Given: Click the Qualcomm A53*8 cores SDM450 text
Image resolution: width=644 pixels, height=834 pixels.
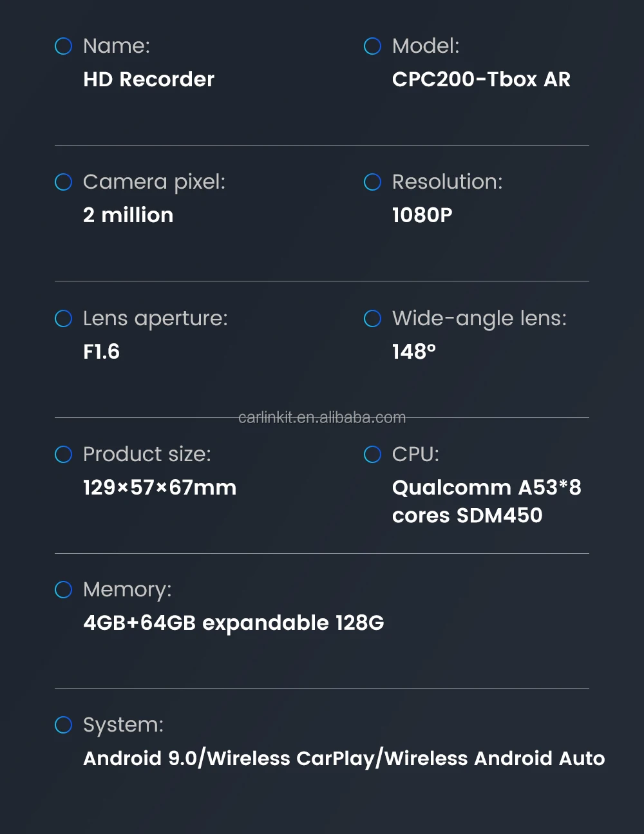Looking at the screenshot, I should tap(486, 501).
